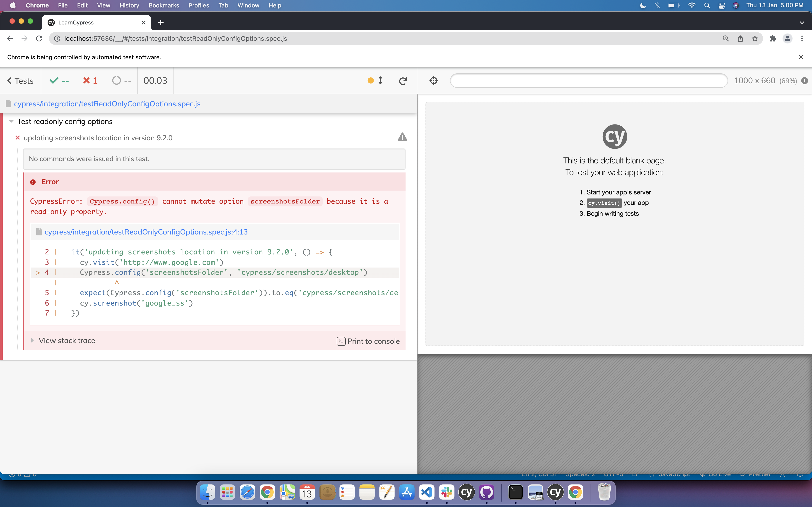
Task: Collapse the Test readonly config options suite
Action: click(x=11, y=121)
